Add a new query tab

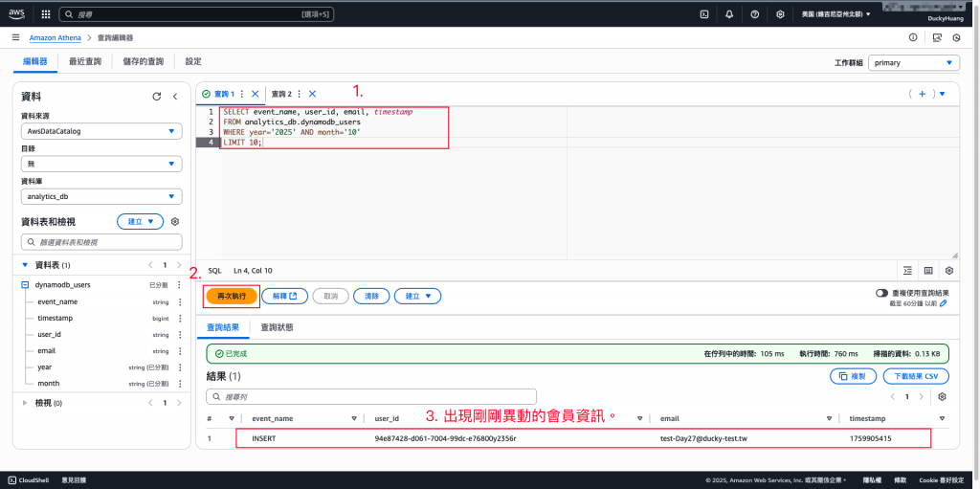pos(922,94)
